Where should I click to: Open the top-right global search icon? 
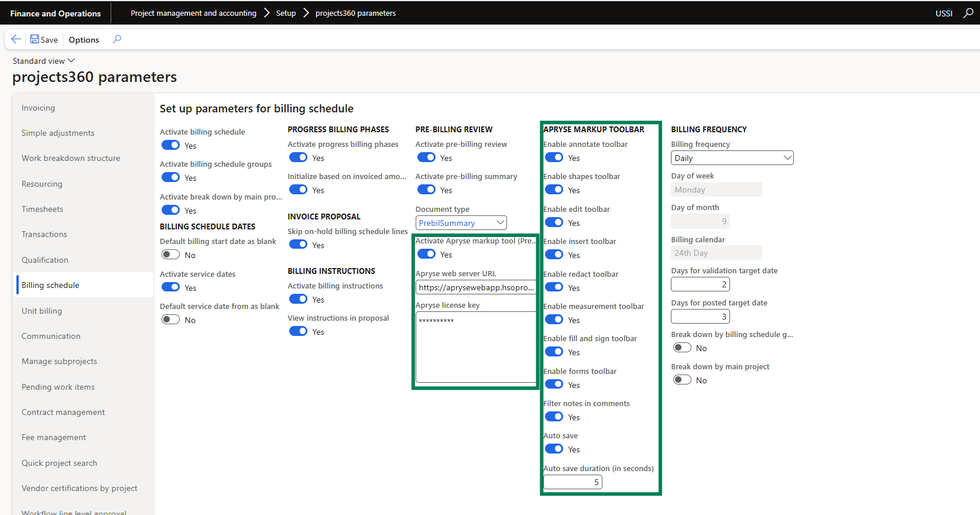968,13
